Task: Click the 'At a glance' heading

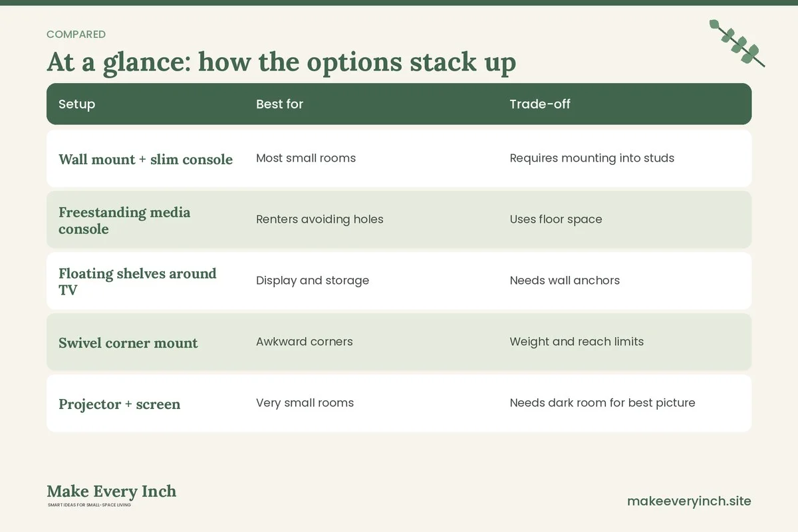Action: (281, 63)
